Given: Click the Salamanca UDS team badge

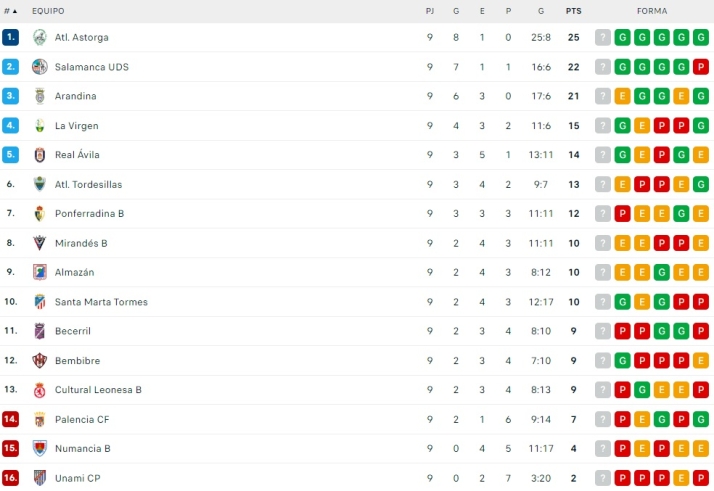Looking at the screenshot, I should pyautogui.click(x=40, y=67).
